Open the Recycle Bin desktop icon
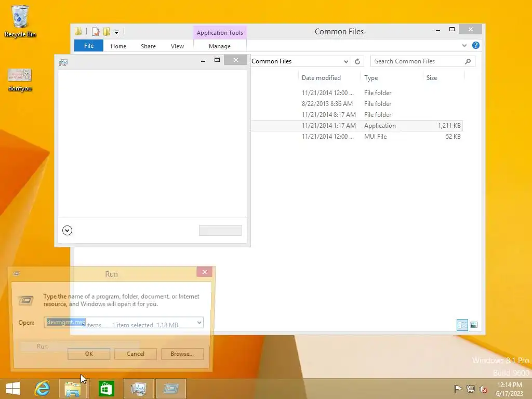Viewport: 532px width, 399px height. click(x=20, y=21)
